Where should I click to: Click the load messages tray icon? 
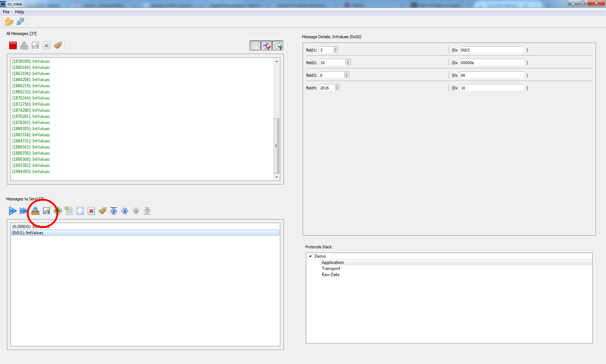[x=35, y=211]
